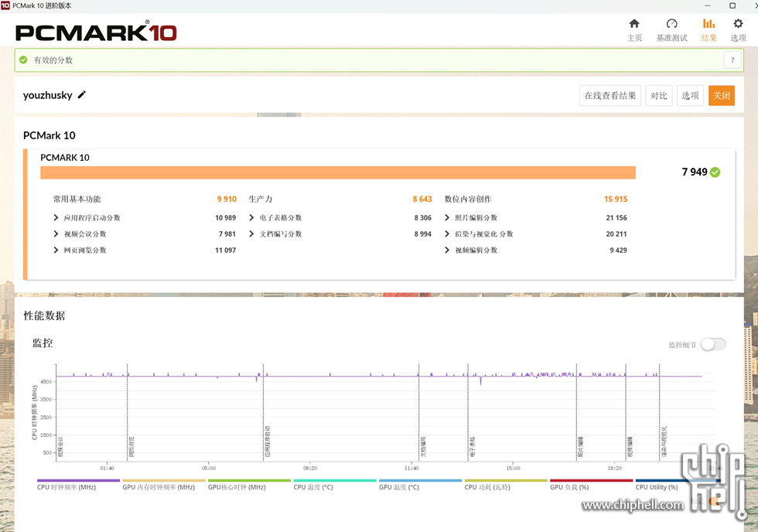This screenshot has width=758, height=532.
Task: Click the 网页浏览 marker line in chart
Action: [127, 412]
